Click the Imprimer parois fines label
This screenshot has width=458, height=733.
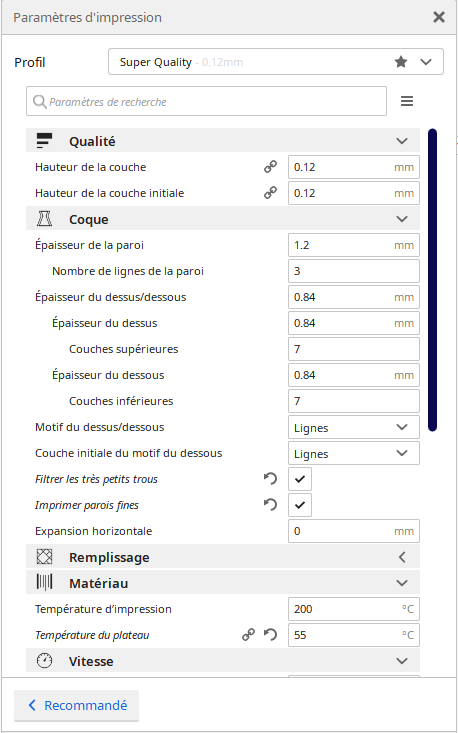pos(87,505)
